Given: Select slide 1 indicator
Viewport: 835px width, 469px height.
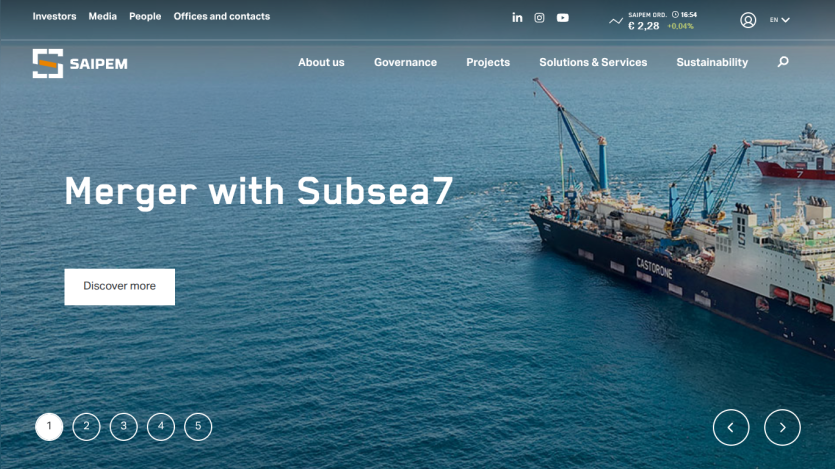Looking at the screenshot, I should tap(49, 426).
